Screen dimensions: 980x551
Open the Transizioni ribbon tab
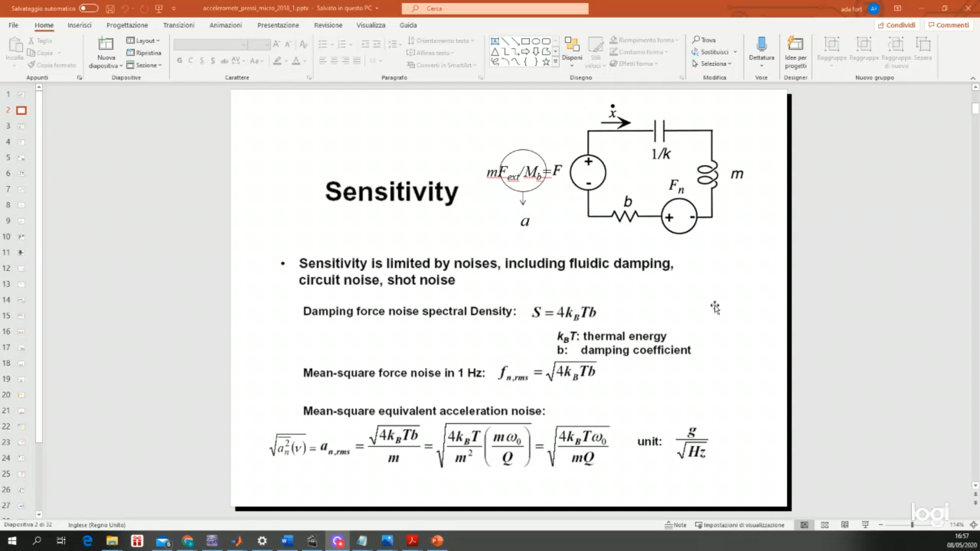[179, 25]
